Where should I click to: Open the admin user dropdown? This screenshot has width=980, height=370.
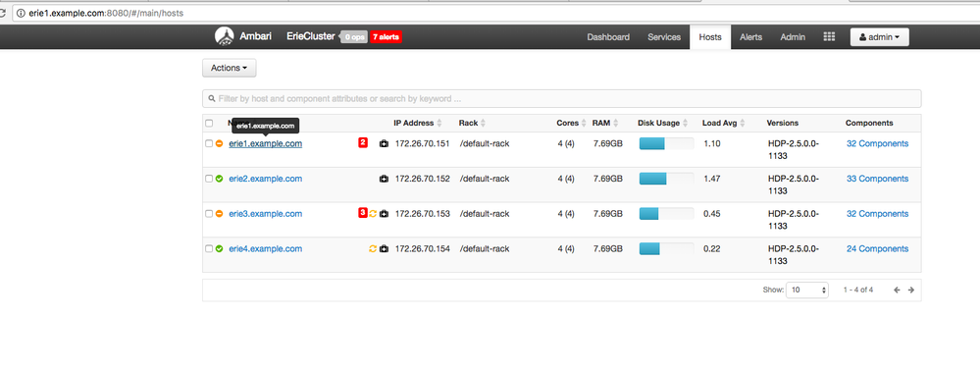pos(879,37)
